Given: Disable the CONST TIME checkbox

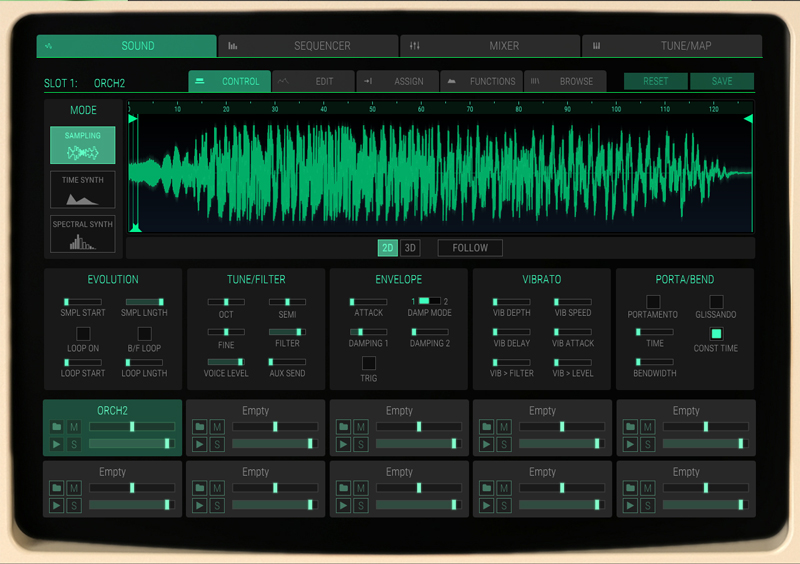Looking at the screenshot, I should click(x=716, y=334).
